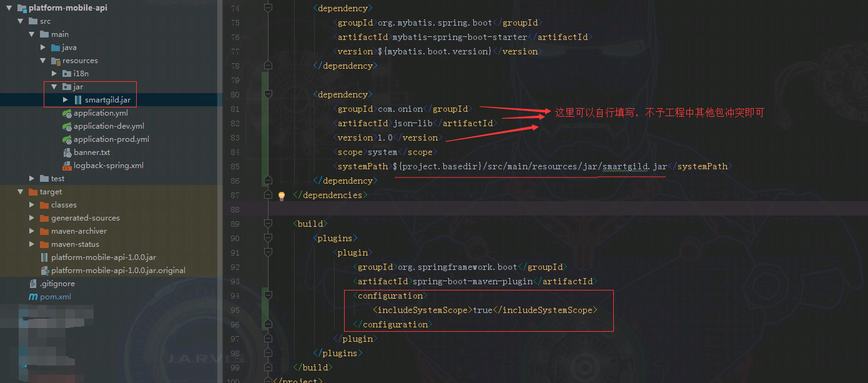Click the generated-sources folder icon
This screenshot has height=383, width=868.
tap(44, 218)
